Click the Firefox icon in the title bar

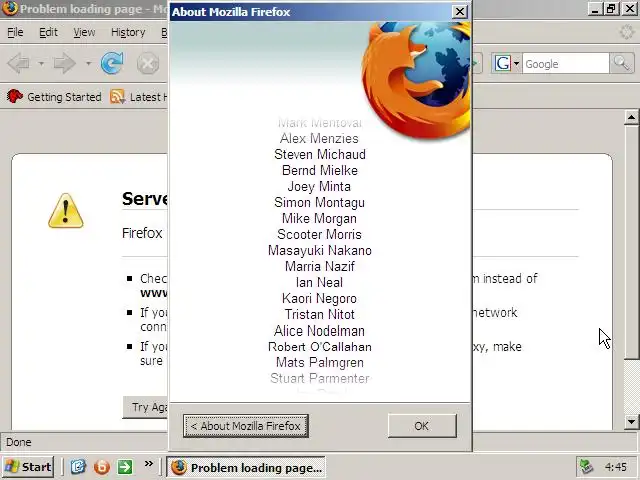(x=10, y=9)
